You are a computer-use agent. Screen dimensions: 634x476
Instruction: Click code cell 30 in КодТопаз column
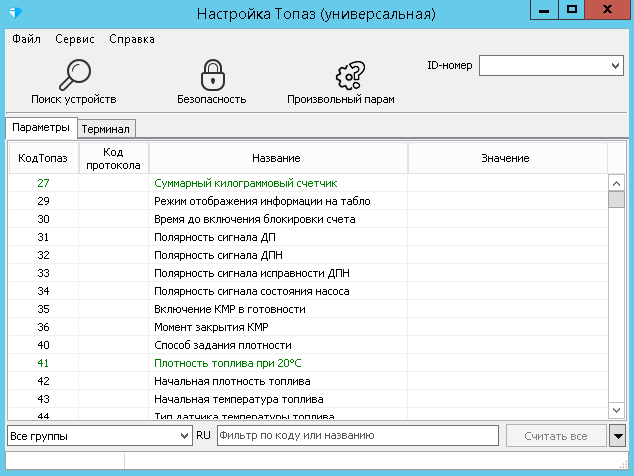pos(43,219)
